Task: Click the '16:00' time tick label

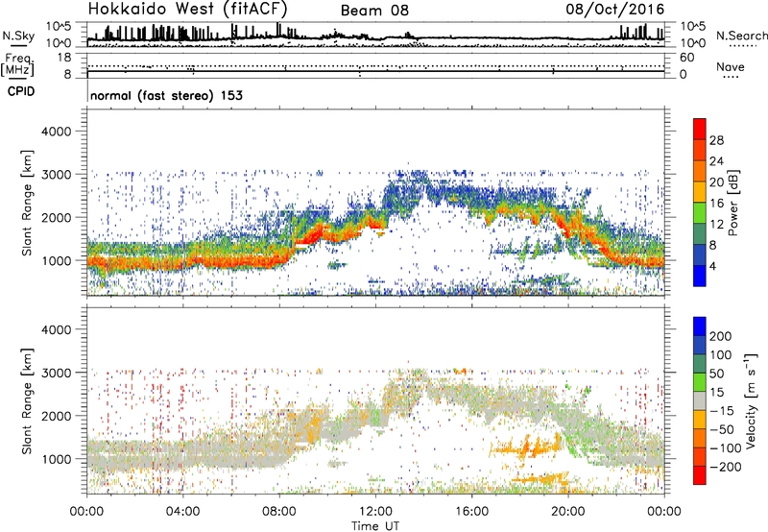Action: point(471,511)
